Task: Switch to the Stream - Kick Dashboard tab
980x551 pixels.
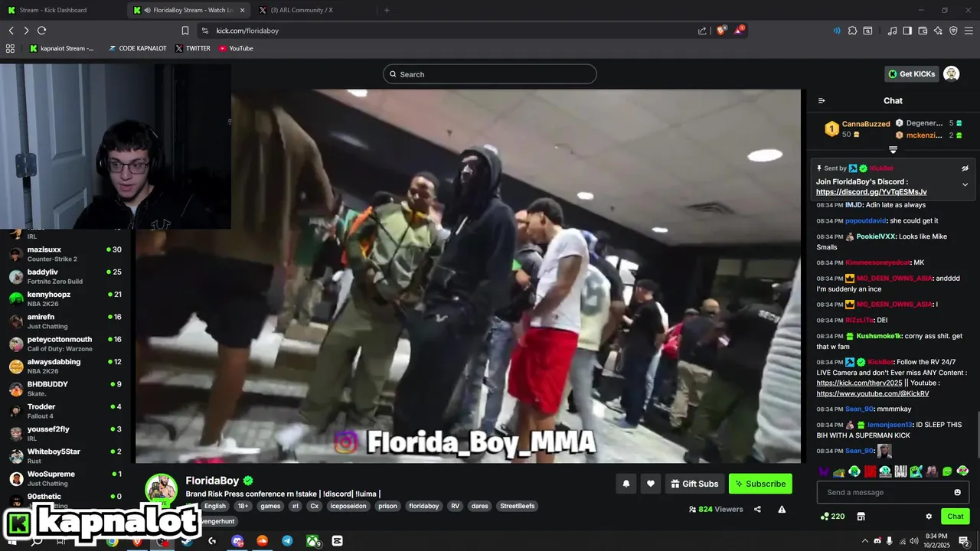Action: tap(63, 10)
